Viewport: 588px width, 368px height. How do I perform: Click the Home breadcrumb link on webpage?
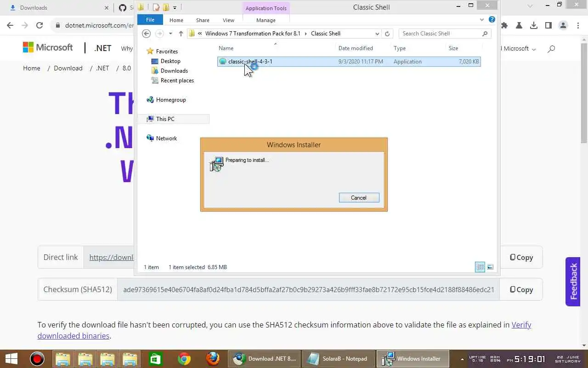pyautogui.click(x=32, y=68)
